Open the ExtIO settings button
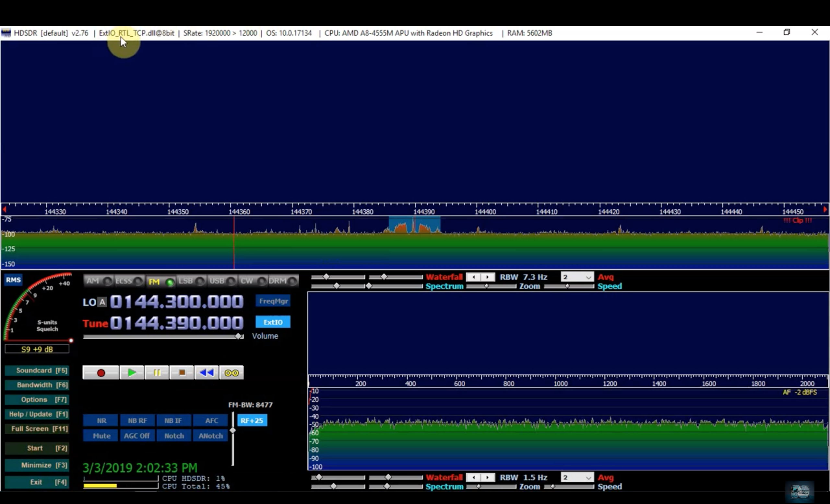This screenshot has width=830, height=504. click(x=273, y=322)
